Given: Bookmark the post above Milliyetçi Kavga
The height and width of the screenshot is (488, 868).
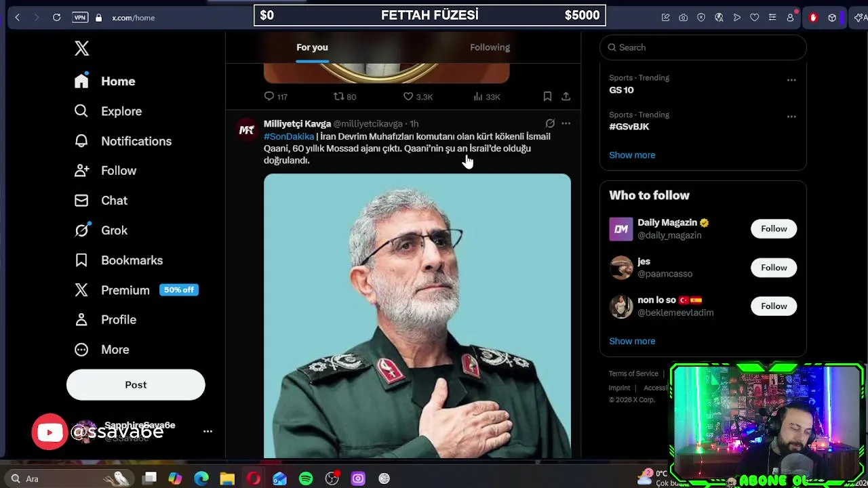Looking at the screenshot, I should click(x=547, y=97).
